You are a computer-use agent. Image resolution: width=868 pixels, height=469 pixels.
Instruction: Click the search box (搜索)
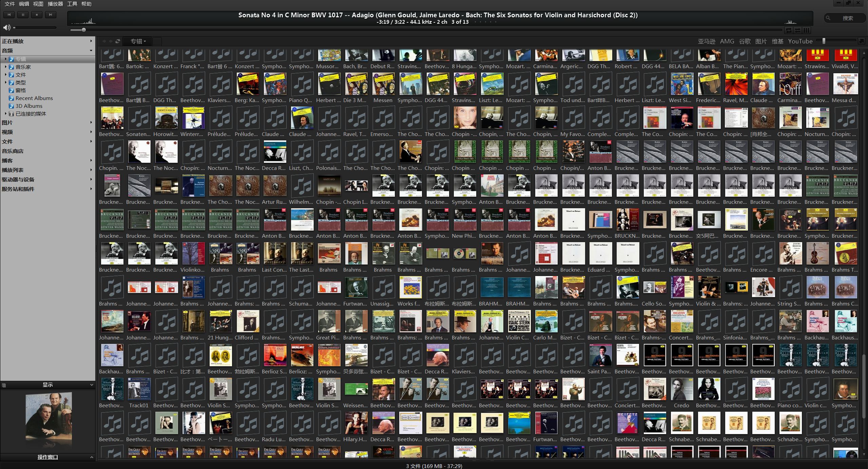click(x=845, y=18)
